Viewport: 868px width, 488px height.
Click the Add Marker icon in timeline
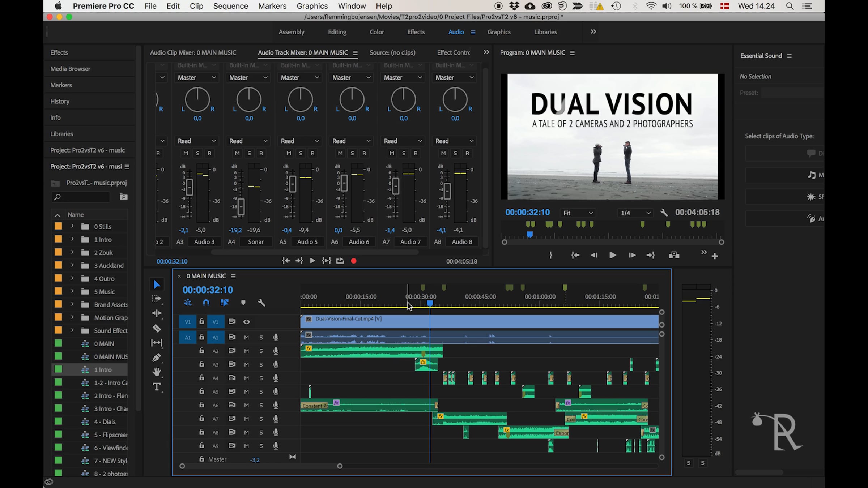pyautogui.click(x=243, y=303)
